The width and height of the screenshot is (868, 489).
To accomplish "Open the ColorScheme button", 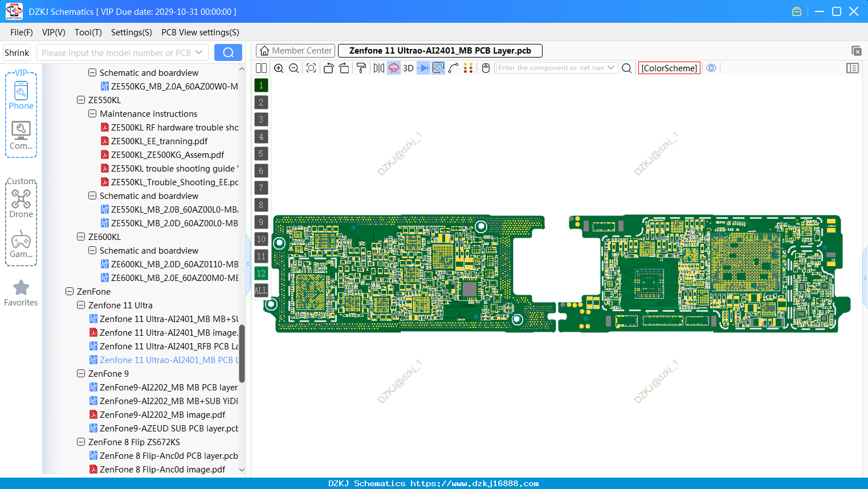I will click(x=669, y=68).
